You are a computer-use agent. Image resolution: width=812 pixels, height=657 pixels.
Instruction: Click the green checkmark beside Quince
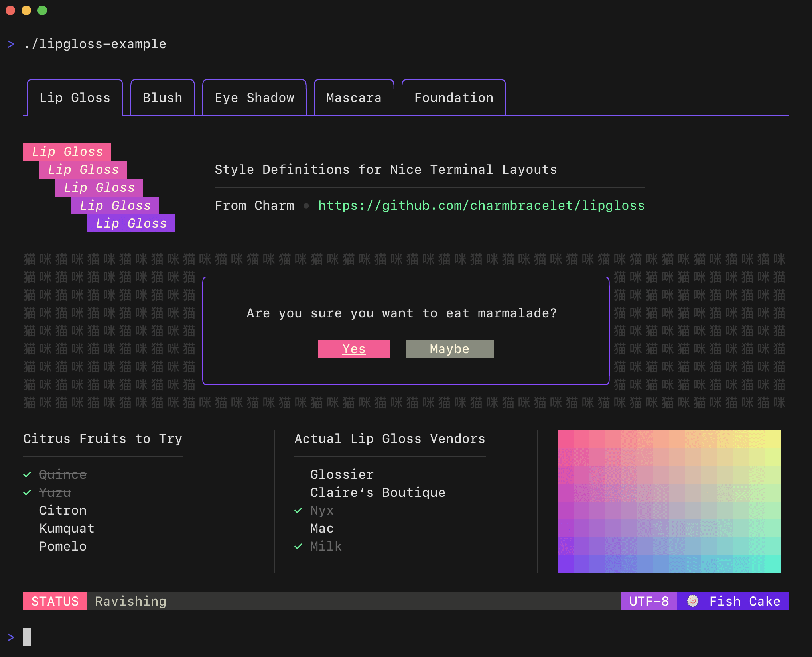coord(27,474)
